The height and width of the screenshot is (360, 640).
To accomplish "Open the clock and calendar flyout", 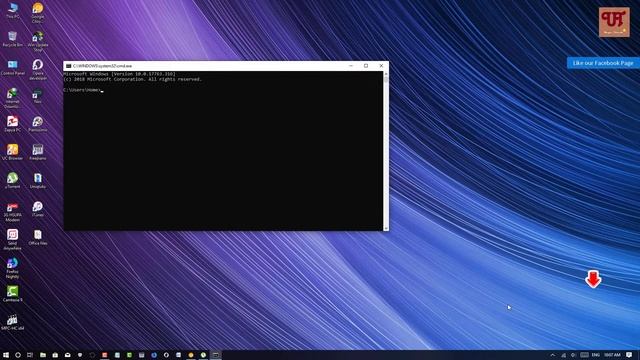I will [x=612, y=355].
